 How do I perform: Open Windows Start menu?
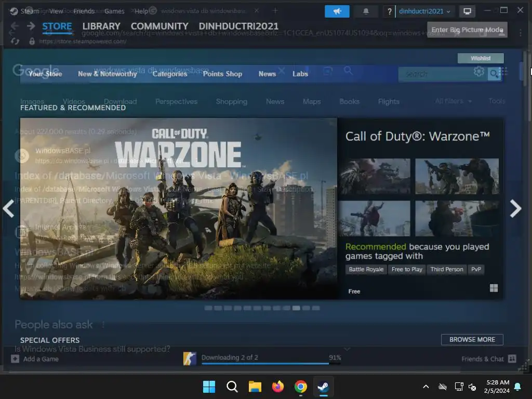(x=209, y=387)
